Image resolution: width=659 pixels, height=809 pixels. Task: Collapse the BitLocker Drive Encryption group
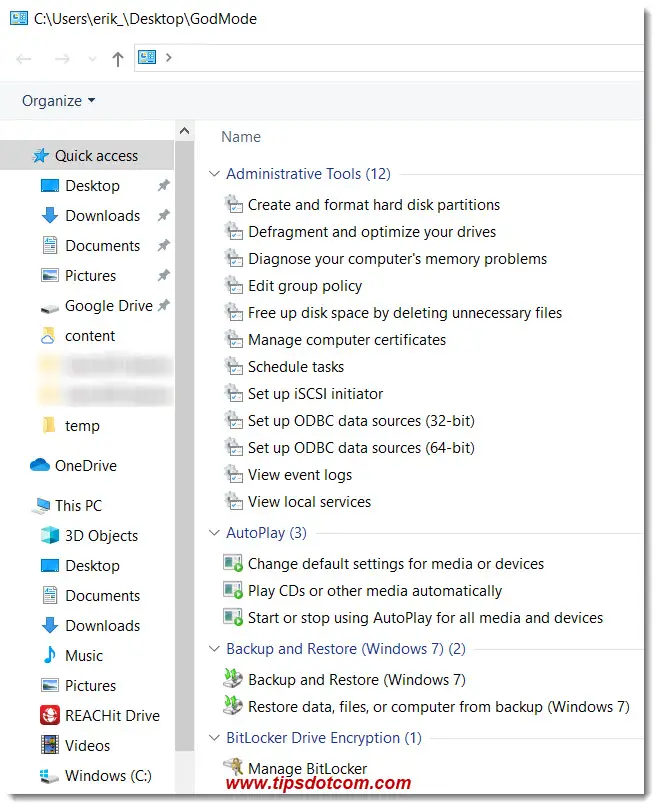coord(213,738)
